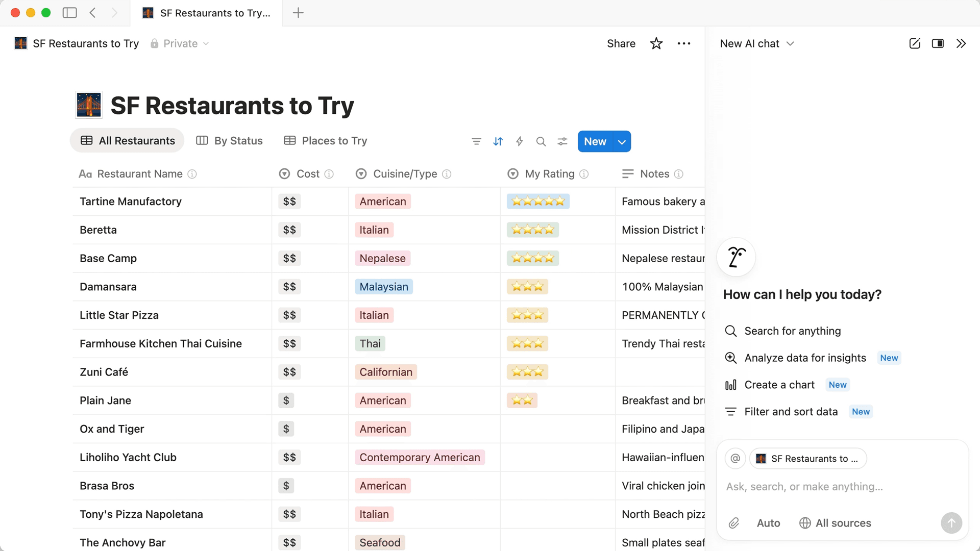Screen dimensions: 980x551
Task: Click the filter icon in database toolbar
Action: click(x=476, y=141)
